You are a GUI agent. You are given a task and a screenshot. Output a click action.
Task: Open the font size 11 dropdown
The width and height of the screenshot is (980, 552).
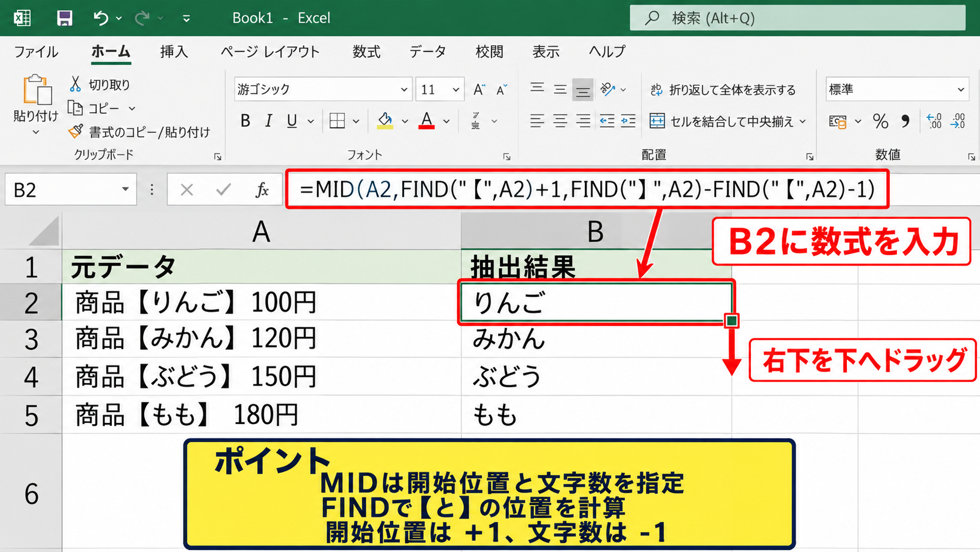click(455, 90)
